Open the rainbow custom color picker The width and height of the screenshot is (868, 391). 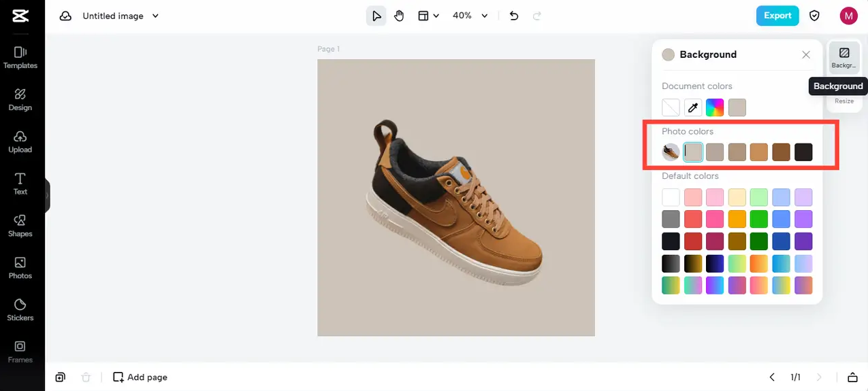point(715,107)
